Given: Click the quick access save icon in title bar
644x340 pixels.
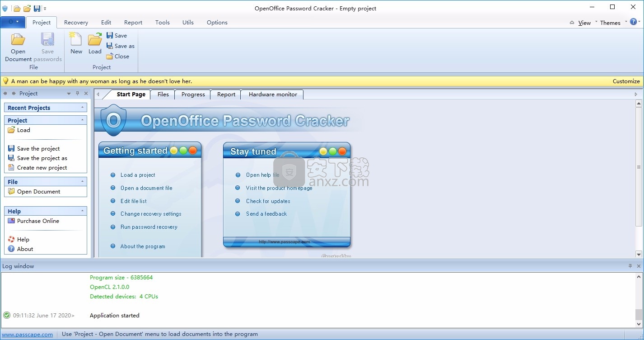Looking at the screenshot, I should (x=37, y=8).
